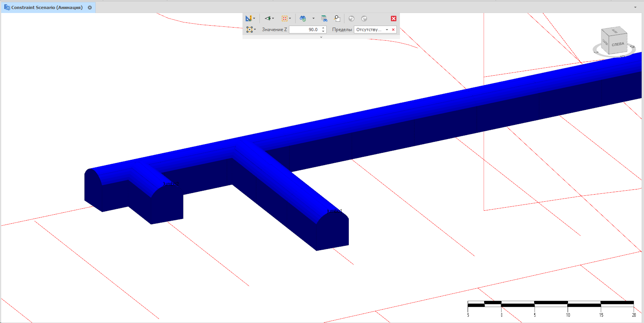The width and height of the screenshot is (644, 323).
Task: Click the orange dashed selection grid icon
Action: click(x=285, y=19)
